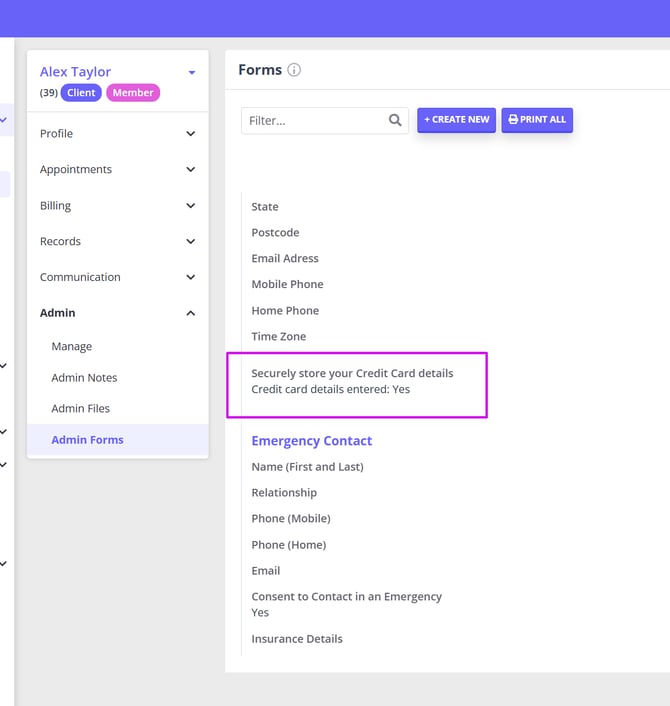Click the Print All button
Screen dimensions: 670x706
pos(537,120)
